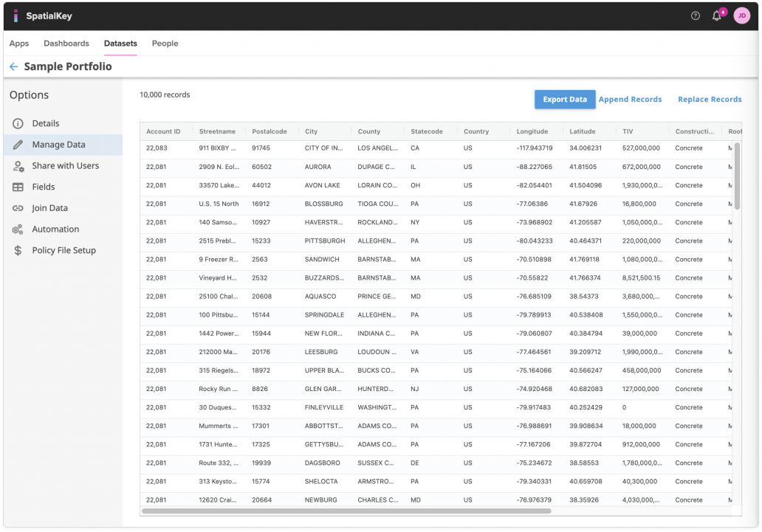Click the Export Data button
Image resolution: width=762 pixels, height=532 pixels.
point(564,99)
